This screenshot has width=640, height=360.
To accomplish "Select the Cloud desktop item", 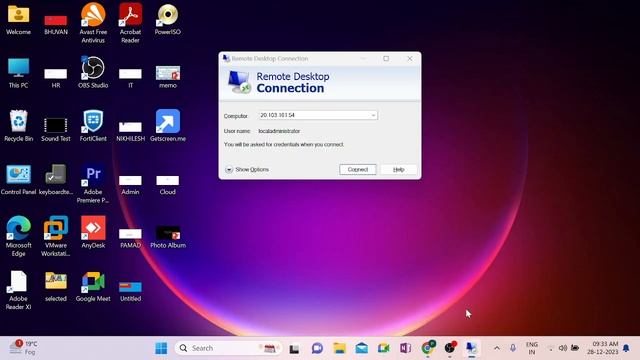I will pos(168,184).
